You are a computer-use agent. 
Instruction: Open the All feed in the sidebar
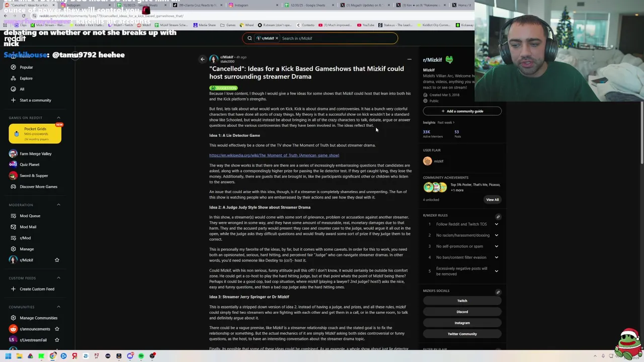tap(22, 89)
